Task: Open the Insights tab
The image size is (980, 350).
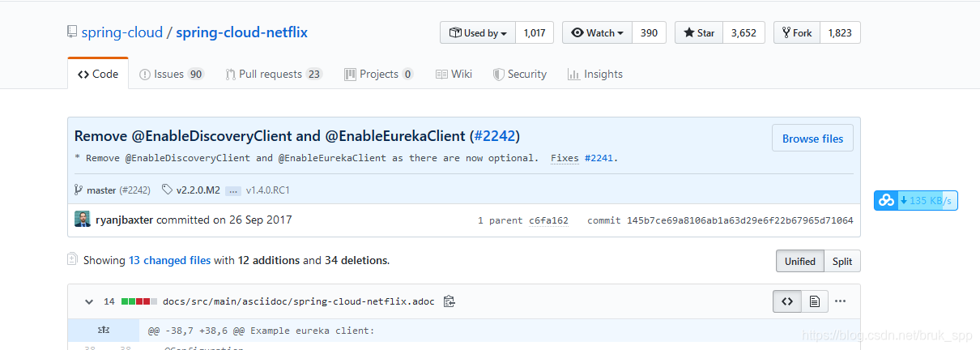Action: click(x=595, y=74)
